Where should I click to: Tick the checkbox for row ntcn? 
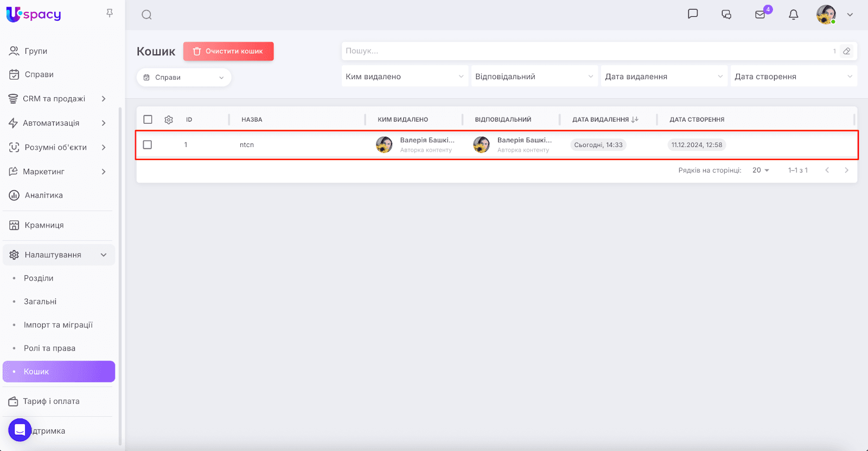coord(147,145)
